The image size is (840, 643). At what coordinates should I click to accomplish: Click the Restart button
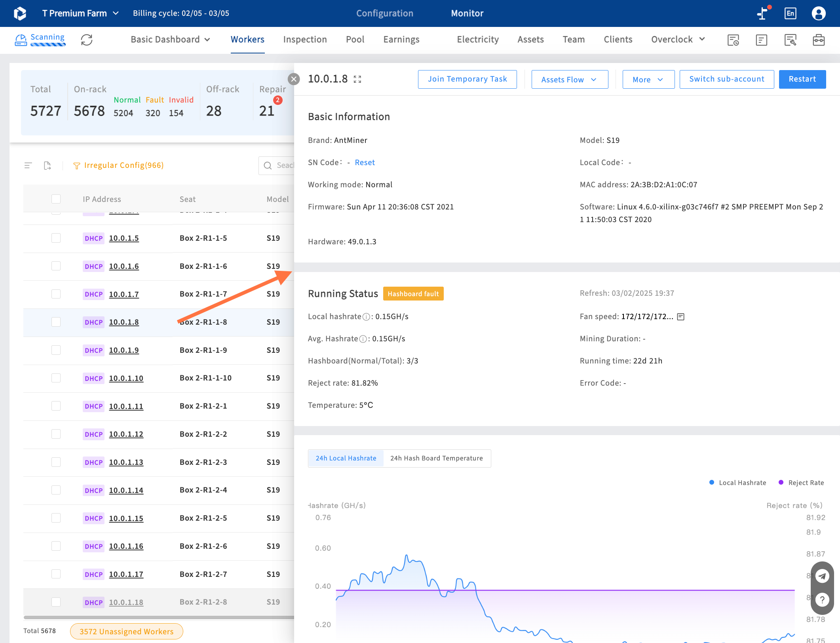(x=802, y=79)
